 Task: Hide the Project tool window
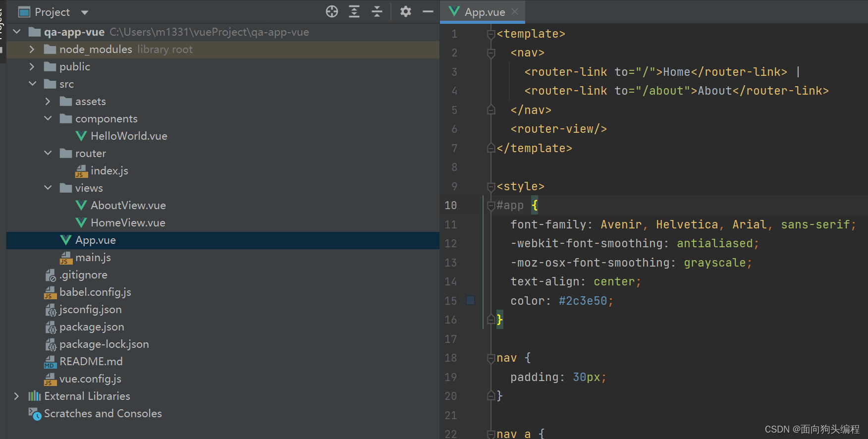(x=428, y=12)
